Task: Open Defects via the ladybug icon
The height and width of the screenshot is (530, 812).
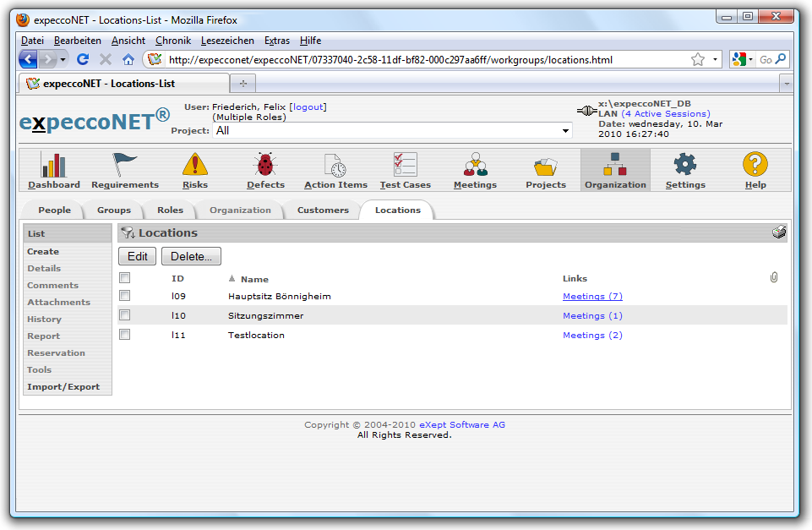Action: pos(265,165)
